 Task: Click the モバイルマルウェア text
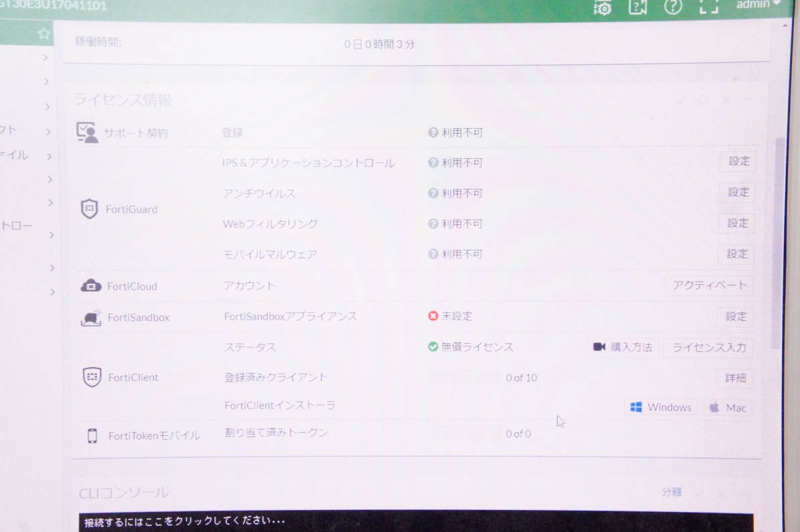[270, 254]
